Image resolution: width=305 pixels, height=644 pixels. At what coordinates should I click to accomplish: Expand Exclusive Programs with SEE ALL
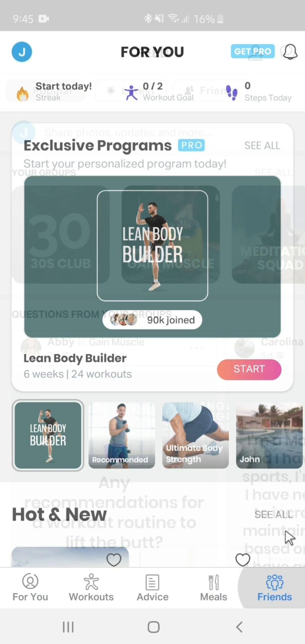(x=262, y=146)
